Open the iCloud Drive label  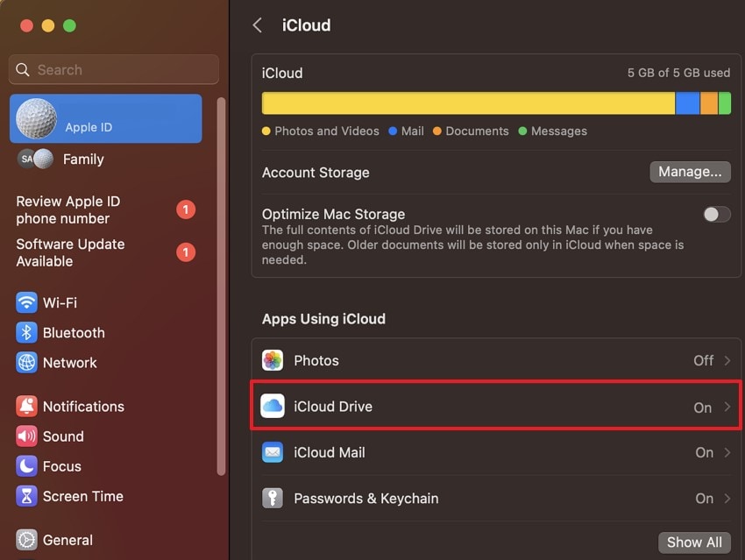(333, 407)
